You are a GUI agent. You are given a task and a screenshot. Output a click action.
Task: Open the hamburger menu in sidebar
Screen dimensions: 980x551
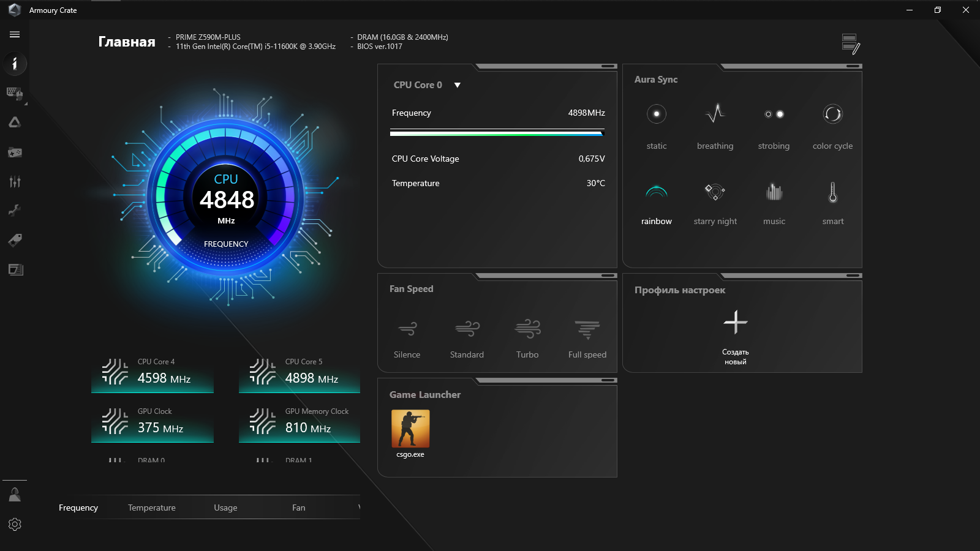tap(15, 34)
